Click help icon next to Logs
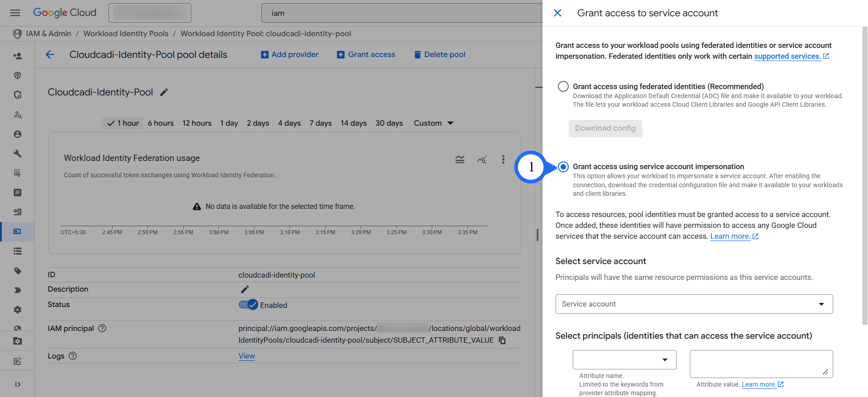Image resolution: width=868 pixels, height=397 pixels. [73, 356]
